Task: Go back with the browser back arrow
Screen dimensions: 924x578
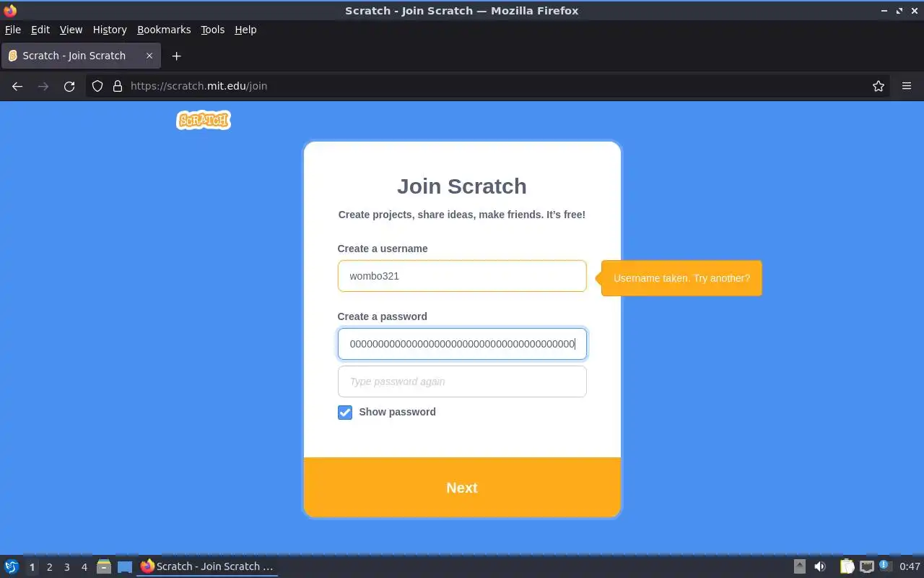Action: point(17,86)
